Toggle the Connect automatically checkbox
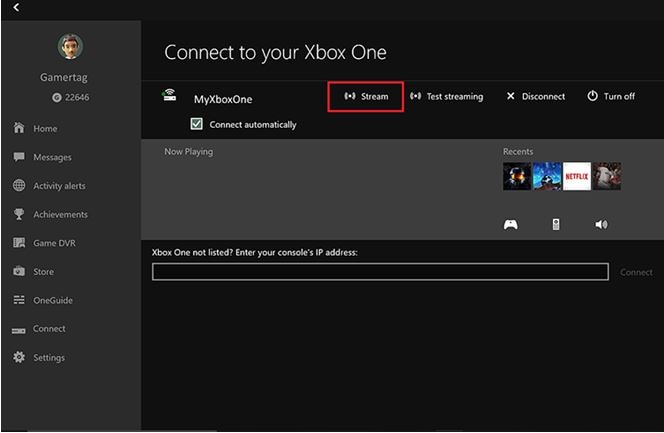Screen dimensions: 664x433 [196, 124]
